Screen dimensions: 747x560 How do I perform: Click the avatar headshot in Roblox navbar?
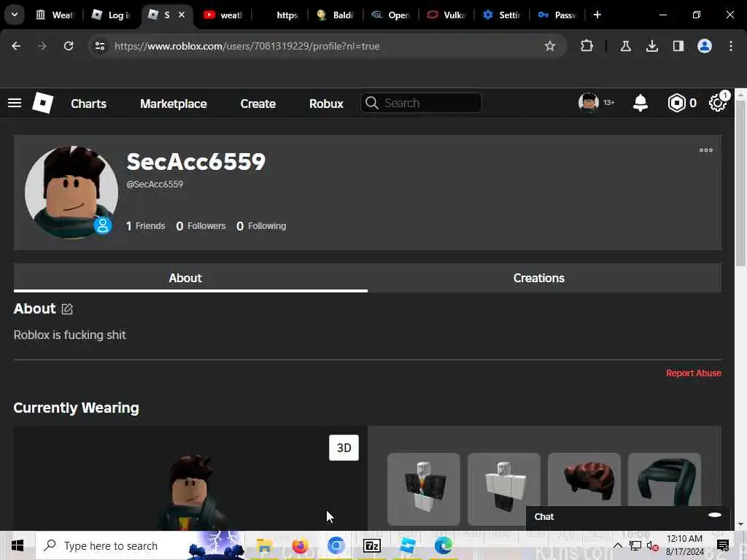point(589,102)
